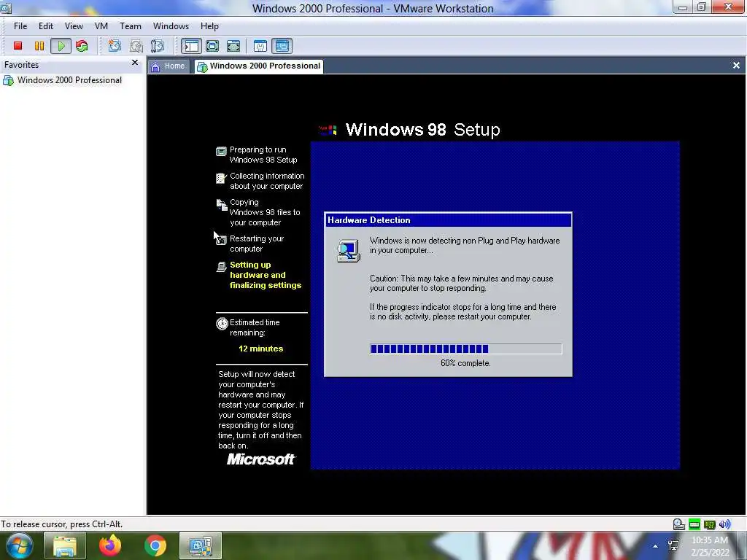Open the Edit menu
Viewport: 747px width, 560px height.
46,26
